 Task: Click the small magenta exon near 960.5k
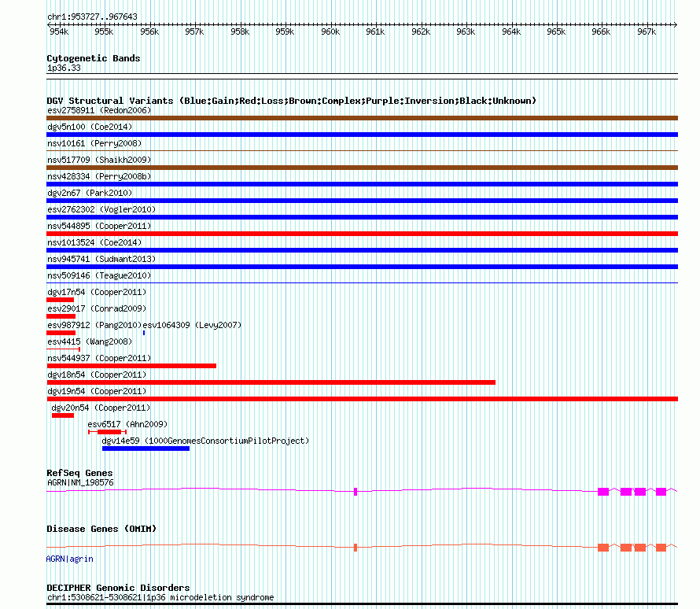[x=356, y=492]
